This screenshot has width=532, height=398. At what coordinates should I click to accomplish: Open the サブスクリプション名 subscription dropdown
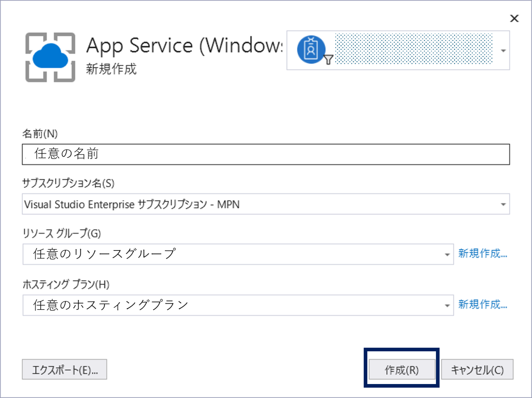pos(266,204)
